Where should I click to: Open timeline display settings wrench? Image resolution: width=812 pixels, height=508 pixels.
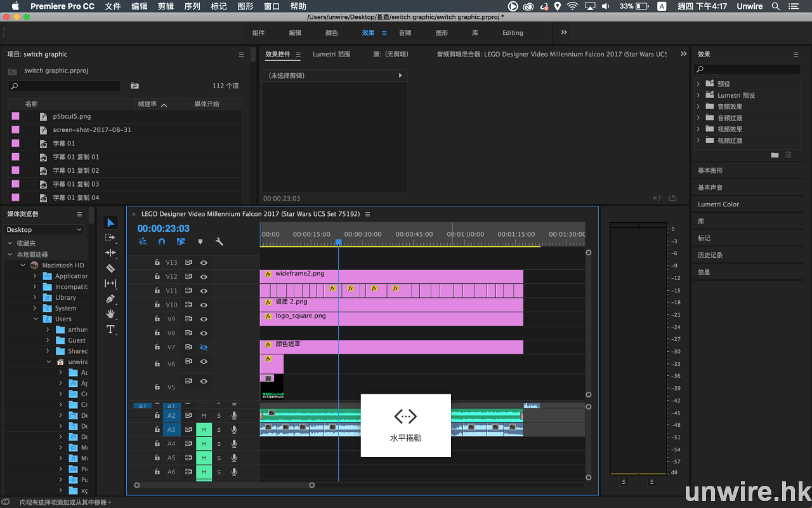(x=219, y=242)
